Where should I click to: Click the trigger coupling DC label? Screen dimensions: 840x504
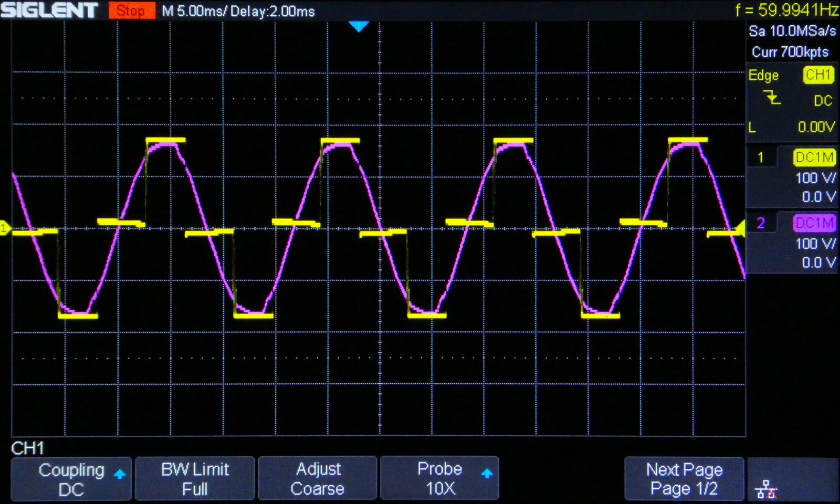[823, 100]
